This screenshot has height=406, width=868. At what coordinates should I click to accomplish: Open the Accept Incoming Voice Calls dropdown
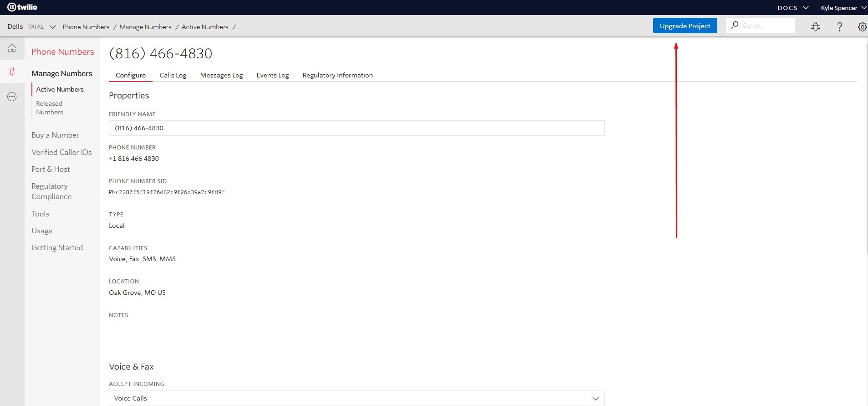click(356, 398)
